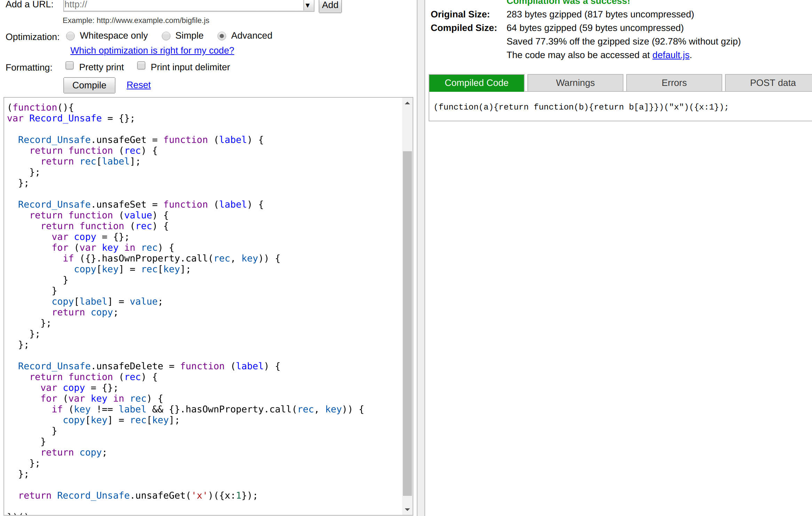Open the default.js link
812x516 pixels.
671,55
